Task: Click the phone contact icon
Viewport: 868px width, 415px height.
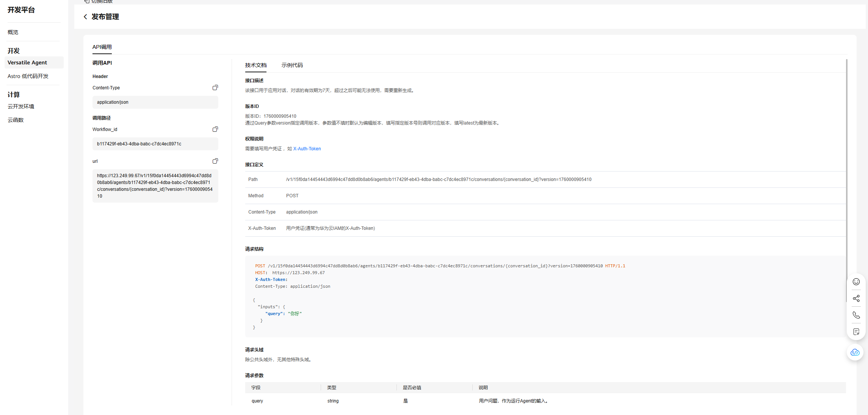Action: click(856, 315)
